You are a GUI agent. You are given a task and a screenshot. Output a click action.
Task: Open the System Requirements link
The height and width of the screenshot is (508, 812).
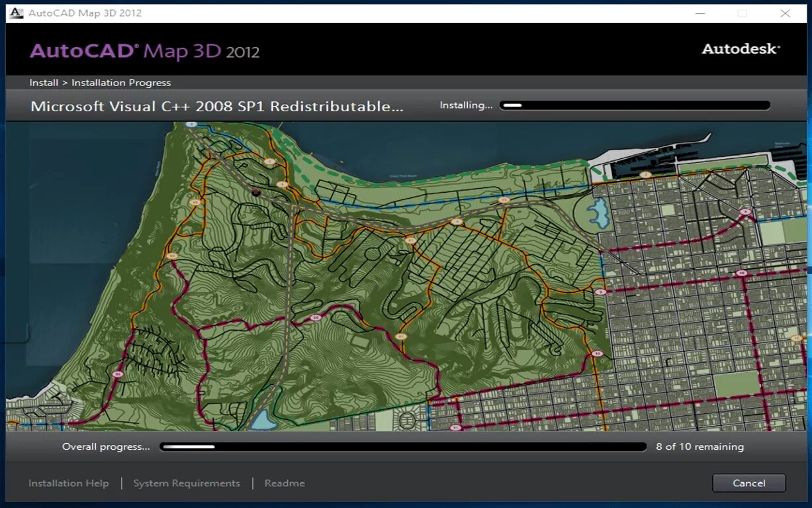[187, 483]
